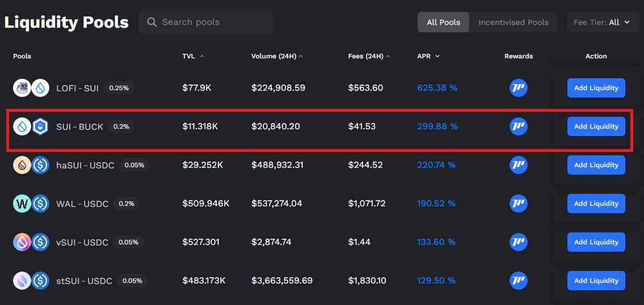The image size is (644, 305).
Task: Click the vSUI token icon
Action: click(22, 242)
